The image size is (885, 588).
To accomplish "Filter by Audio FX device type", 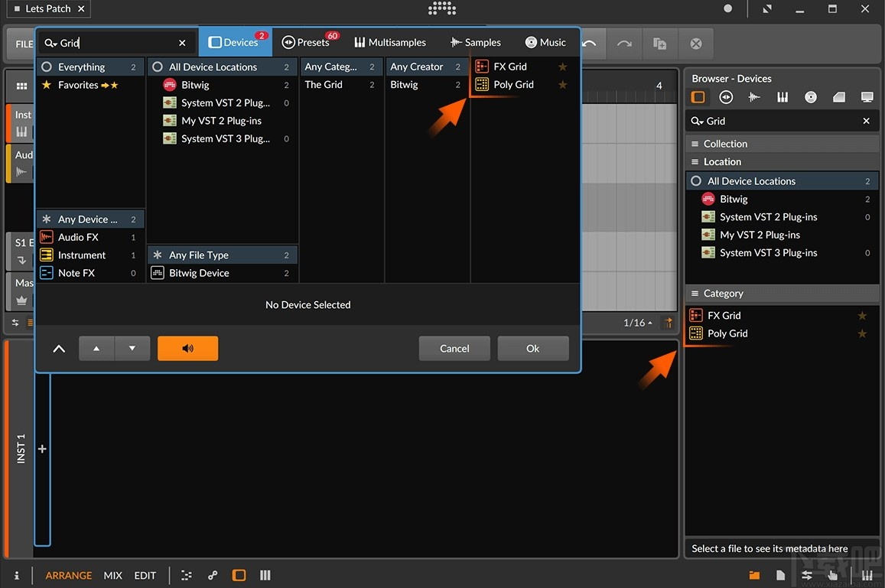I will pyautogui.click(x=90, y=237).
